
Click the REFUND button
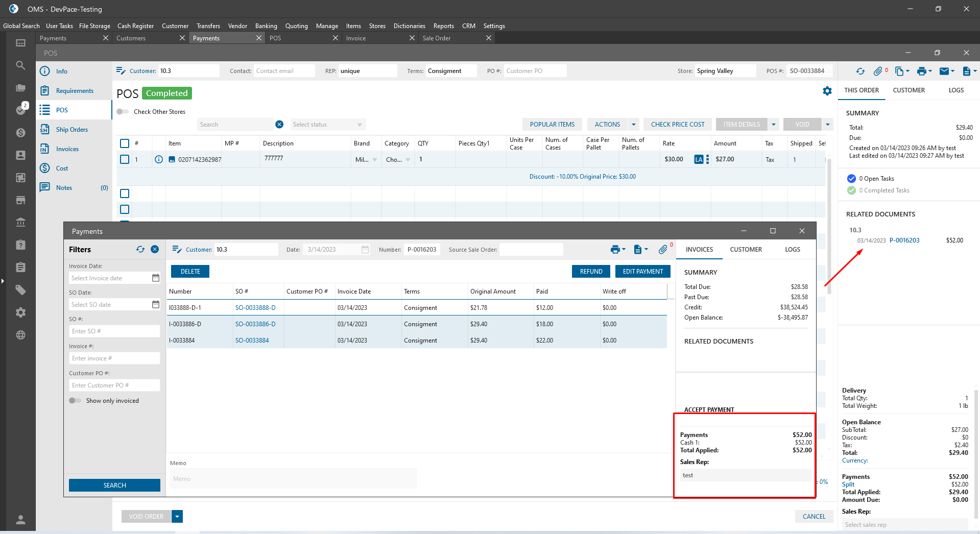point(591,272)
